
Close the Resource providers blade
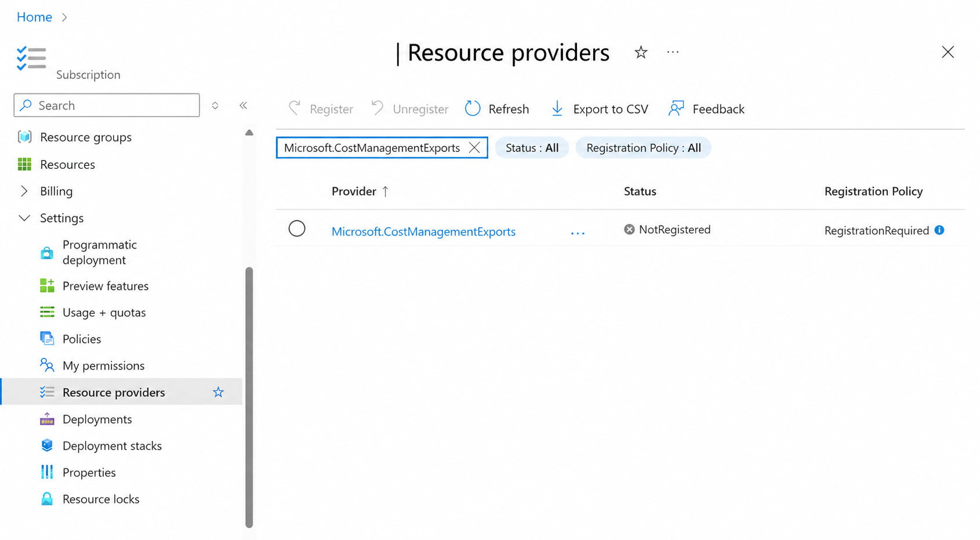pyautogui.click(x=948, y=52)
